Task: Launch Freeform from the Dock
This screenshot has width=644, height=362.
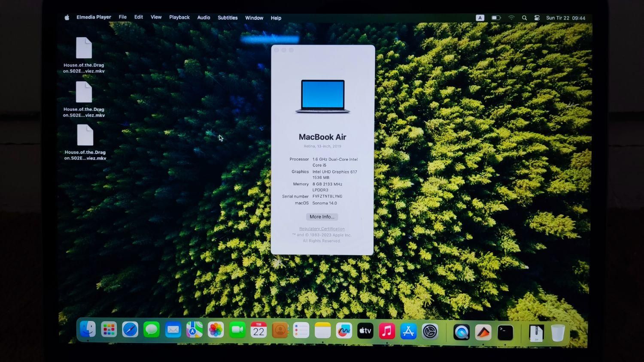Action: [344, 331]
